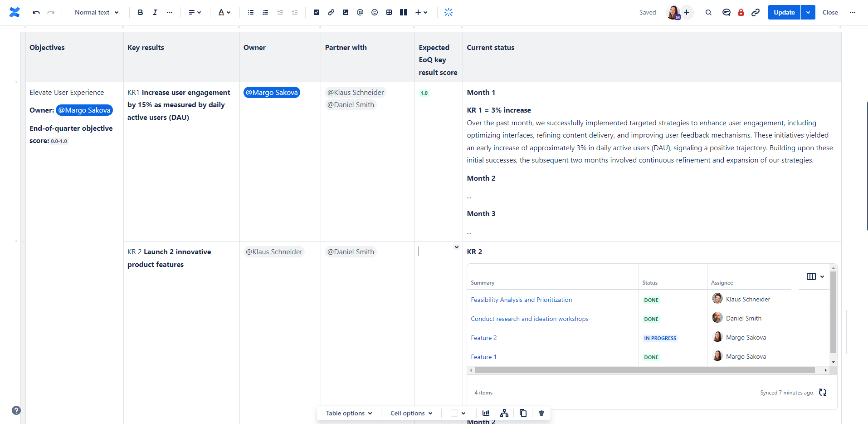Viewport: 868px width, 424px height.
Task: Click the Update button
Action: (784, 12)
